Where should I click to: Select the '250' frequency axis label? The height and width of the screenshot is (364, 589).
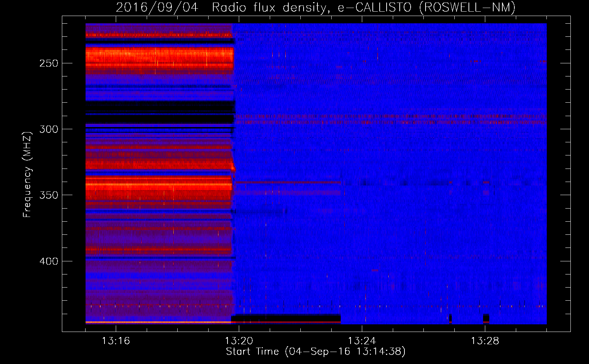pos(49,63)
